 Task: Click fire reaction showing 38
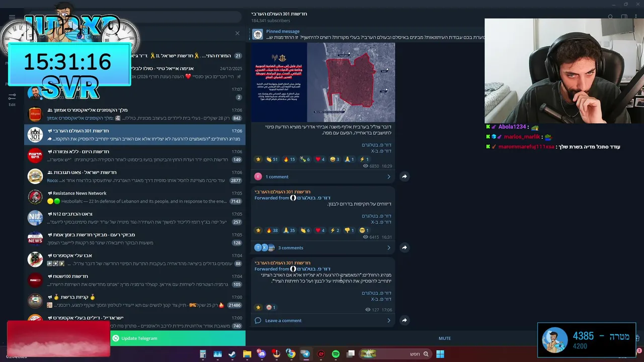pos(272,230)
